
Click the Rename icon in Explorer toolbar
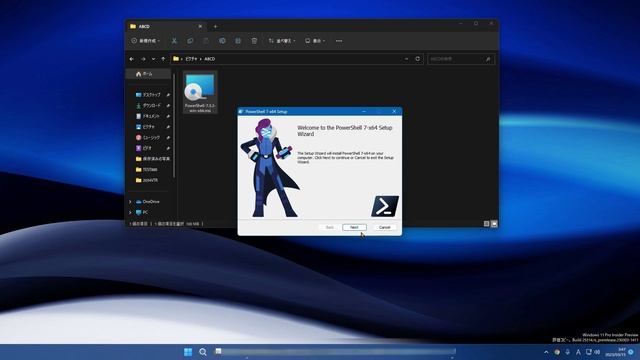pyautogui.click(x=222, y=41)
